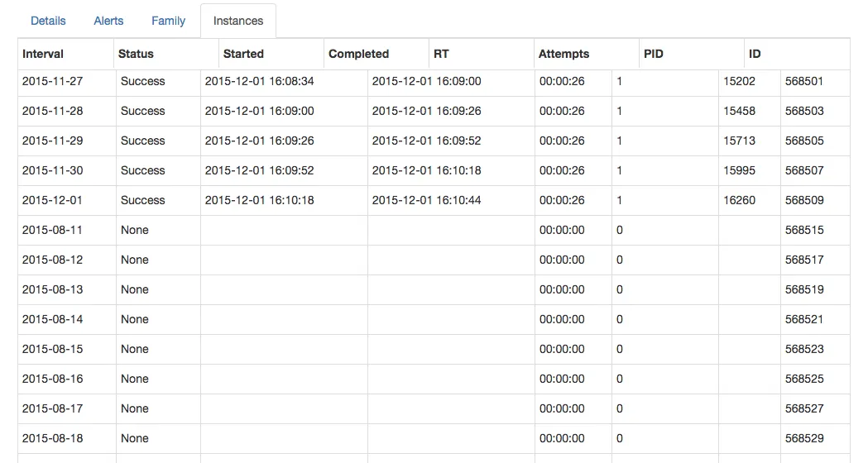
Task: Click the Attempts column header
Action: [x=563, y=54]
